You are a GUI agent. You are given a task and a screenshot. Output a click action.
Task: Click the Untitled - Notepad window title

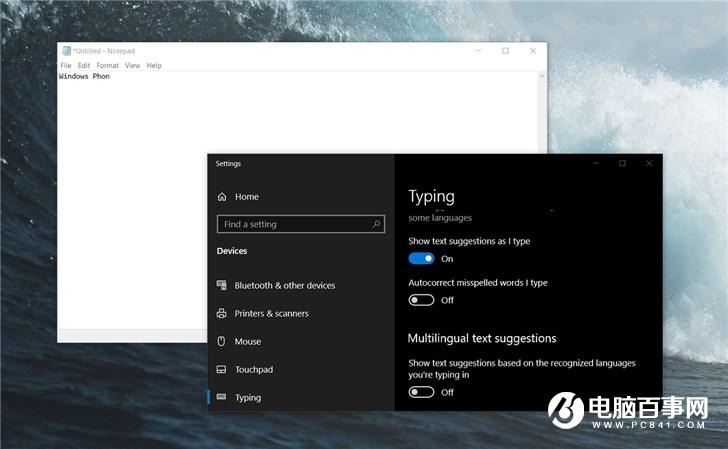click(x=104, y=51)
